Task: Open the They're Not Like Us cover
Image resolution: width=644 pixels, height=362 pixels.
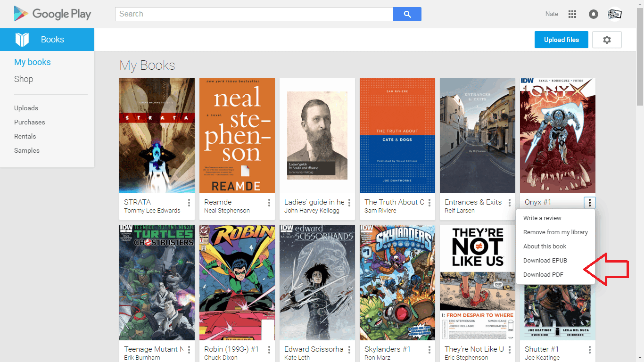Action: pyautogui.click(x=478, y=283)
